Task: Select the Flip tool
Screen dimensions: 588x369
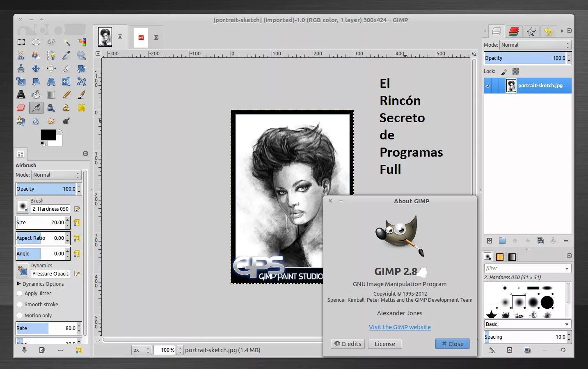Action: click(66, 82)
